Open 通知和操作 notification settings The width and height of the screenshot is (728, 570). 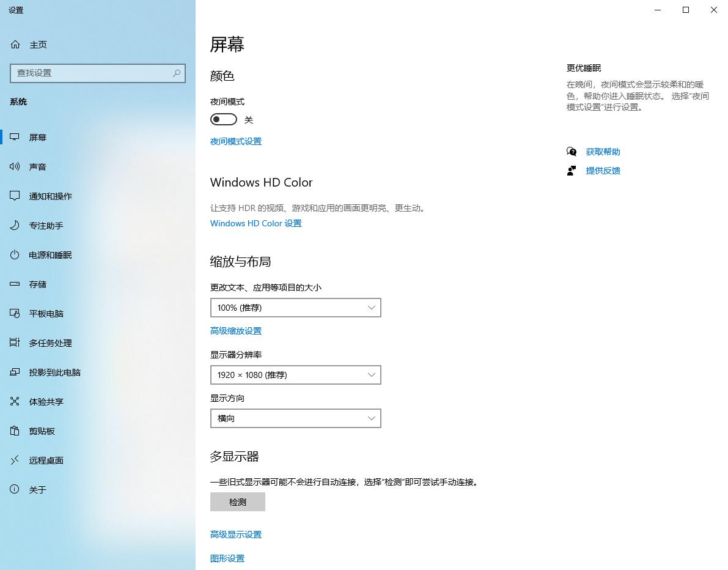(49, 196)
